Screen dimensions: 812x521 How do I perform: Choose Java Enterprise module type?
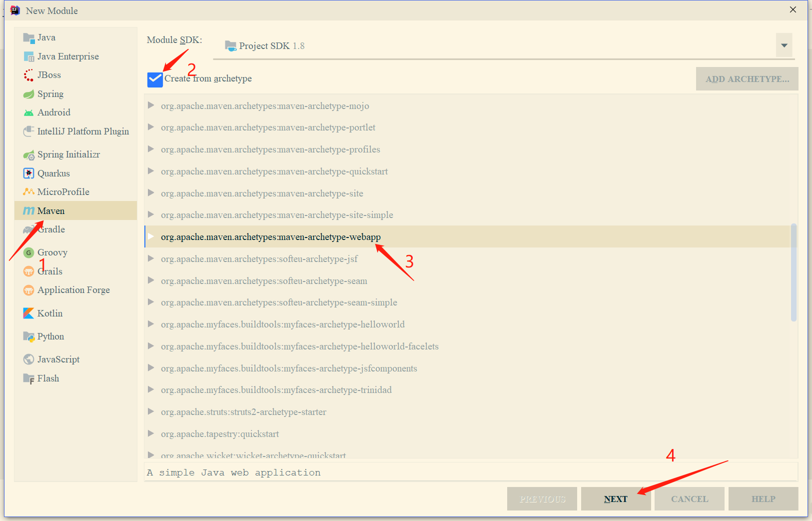click(76, 56)
